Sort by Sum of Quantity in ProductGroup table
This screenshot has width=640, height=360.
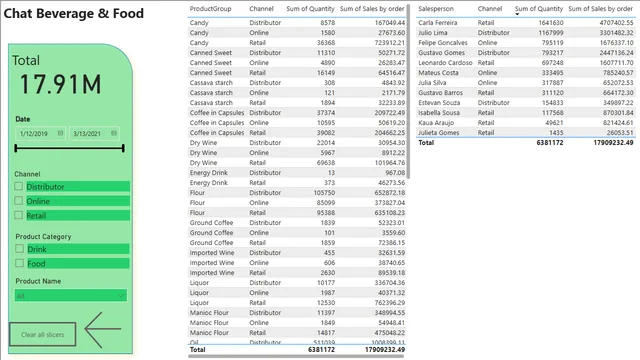pyautogui.click(x=310, y=9)
